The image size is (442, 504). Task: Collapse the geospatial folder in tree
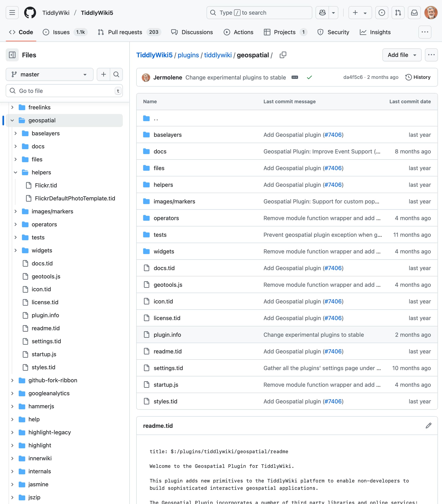(x=12, y=120)
